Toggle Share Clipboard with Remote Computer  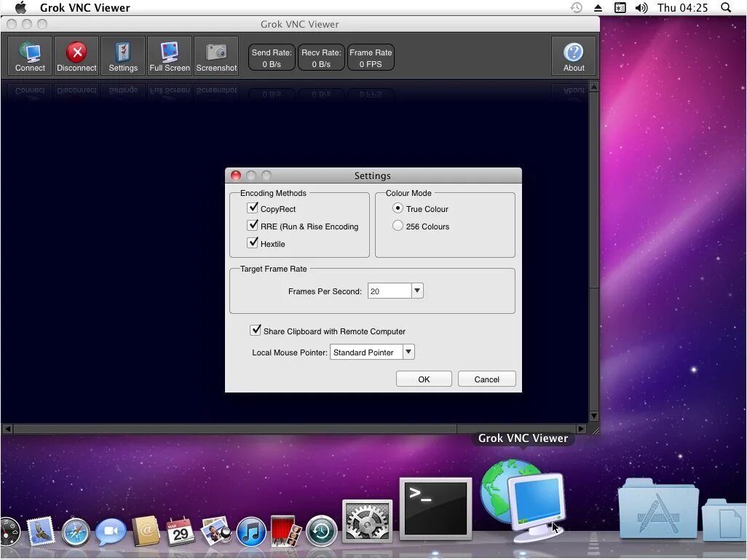tap(256, 331)
